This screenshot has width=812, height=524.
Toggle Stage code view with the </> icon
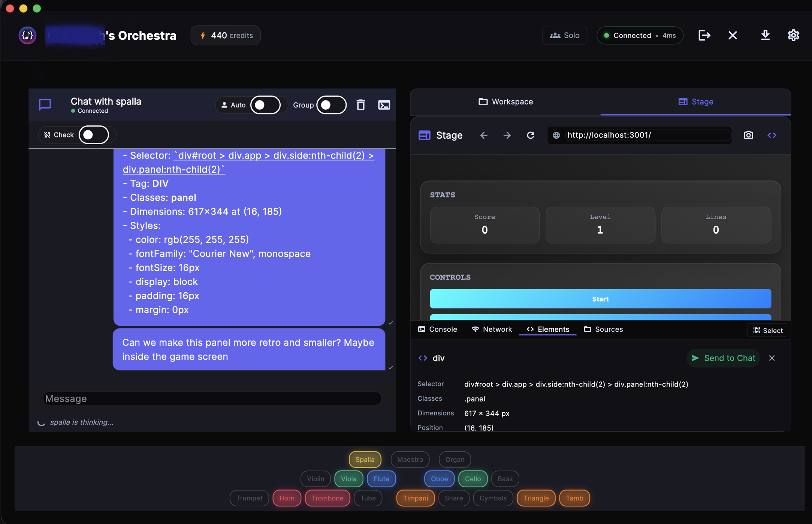click(772, 135)
